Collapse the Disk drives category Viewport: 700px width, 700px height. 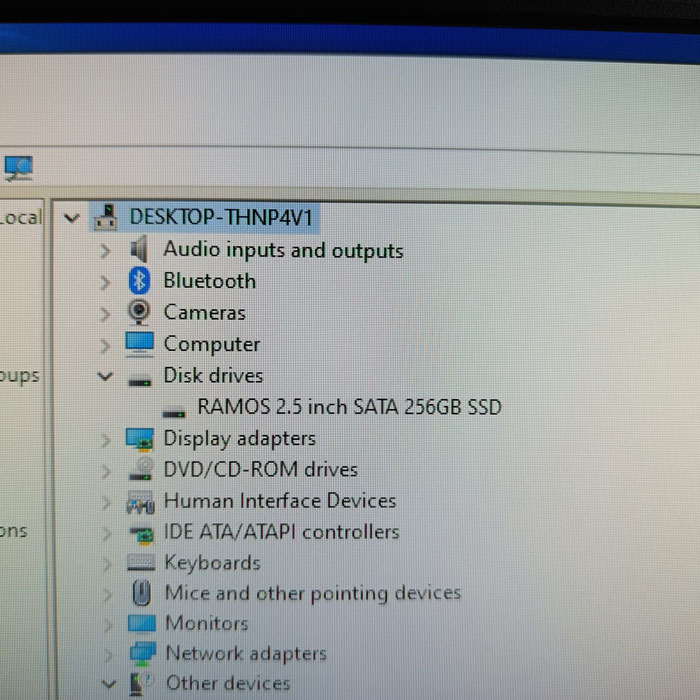pyautogui.click(x=105, y=376)
